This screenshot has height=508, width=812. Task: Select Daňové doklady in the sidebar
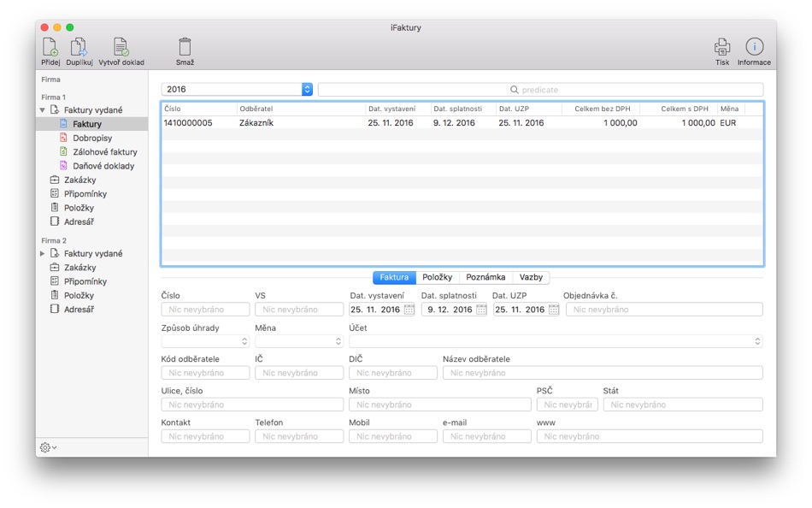coord(91,166)
